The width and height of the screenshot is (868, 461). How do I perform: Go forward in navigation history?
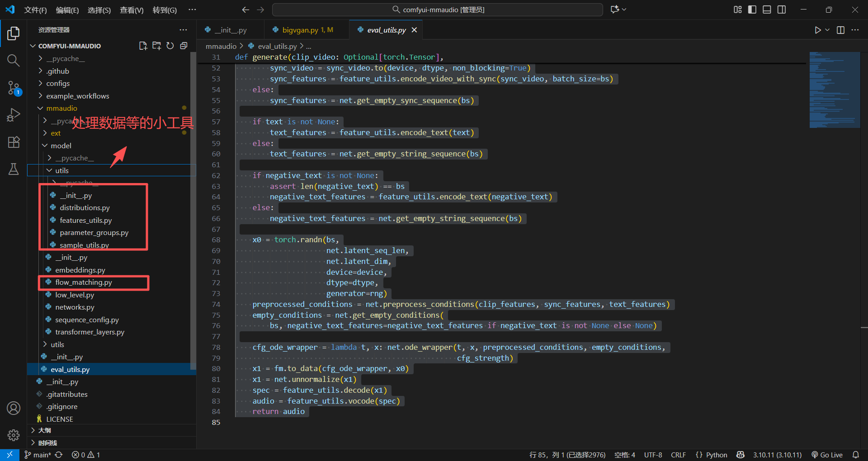pos(260,9)
